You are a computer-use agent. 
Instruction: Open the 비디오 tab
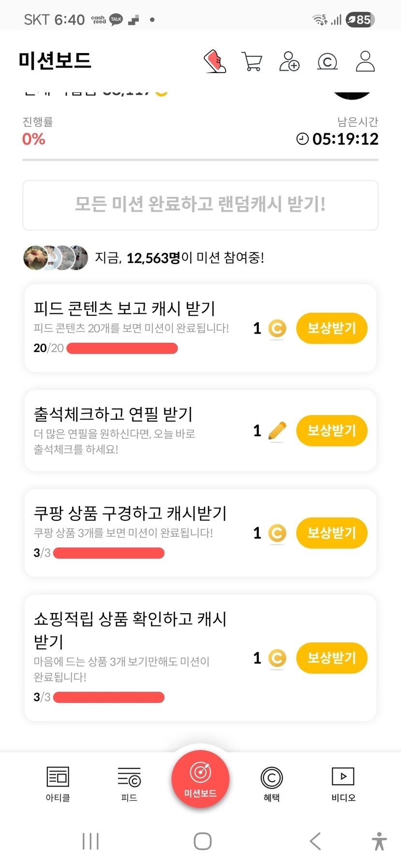[343, 784]
